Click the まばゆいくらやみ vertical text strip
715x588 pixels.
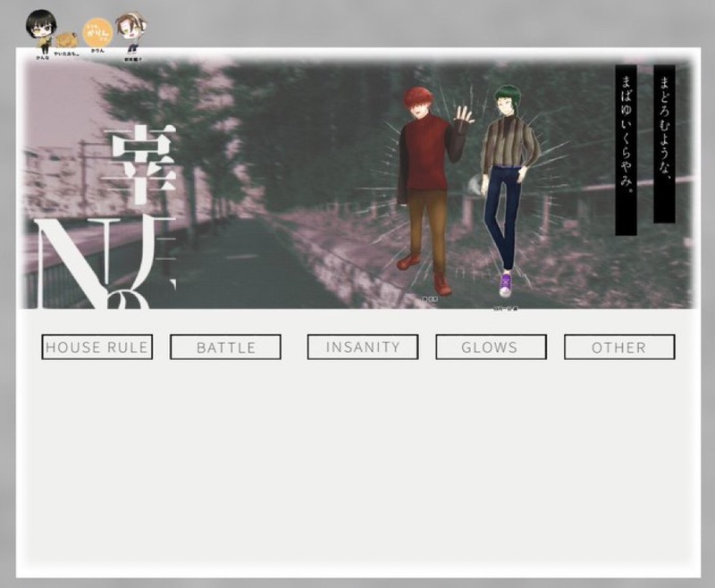click(x=627, y=150)
